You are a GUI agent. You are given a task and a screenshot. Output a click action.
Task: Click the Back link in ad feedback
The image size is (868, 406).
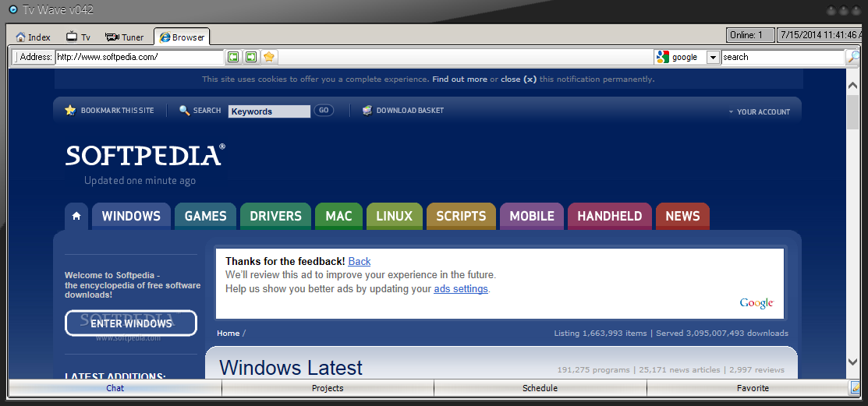[360, 261]
